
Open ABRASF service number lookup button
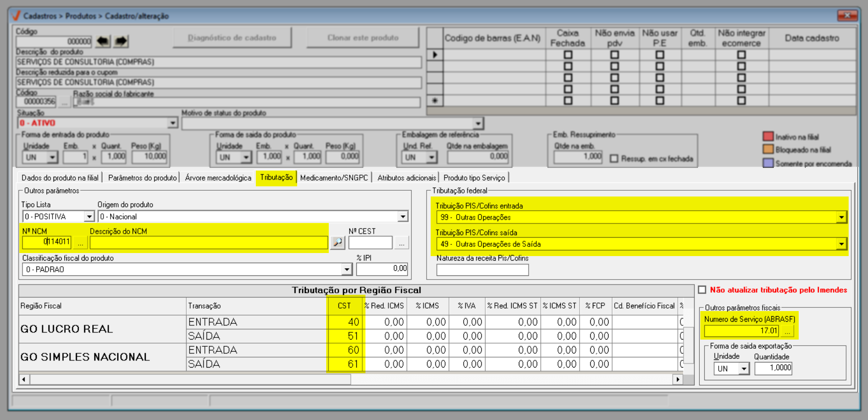787,331
